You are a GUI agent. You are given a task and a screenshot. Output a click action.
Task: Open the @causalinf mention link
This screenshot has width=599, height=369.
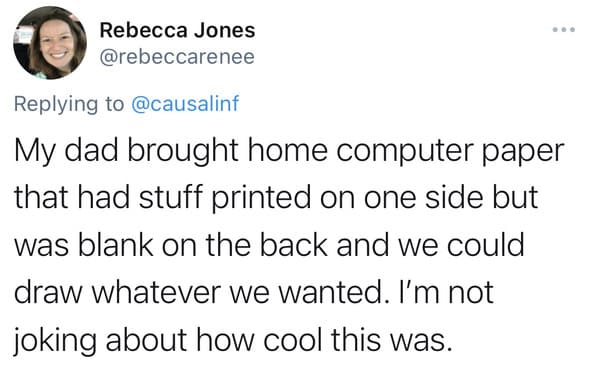[x=185, y=104]
